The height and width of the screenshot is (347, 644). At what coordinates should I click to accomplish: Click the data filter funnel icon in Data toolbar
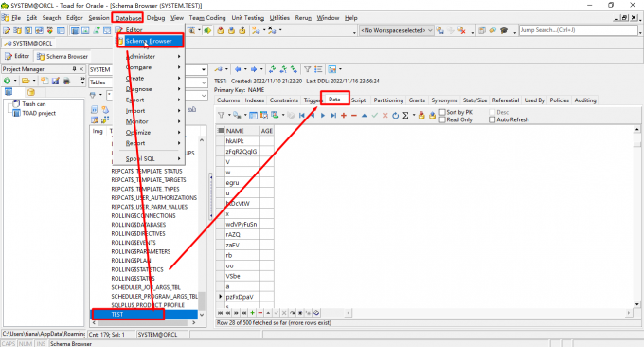(221, 115)
